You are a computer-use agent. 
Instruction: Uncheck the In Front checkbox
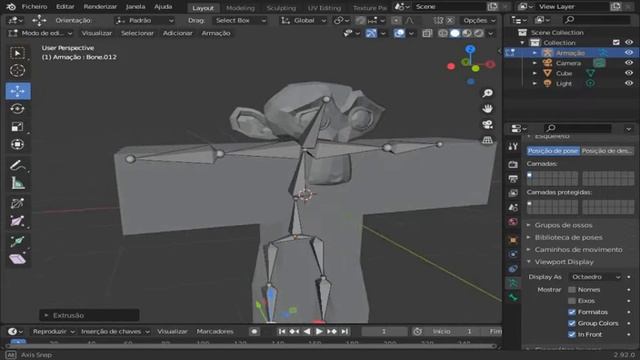point(572,334)
